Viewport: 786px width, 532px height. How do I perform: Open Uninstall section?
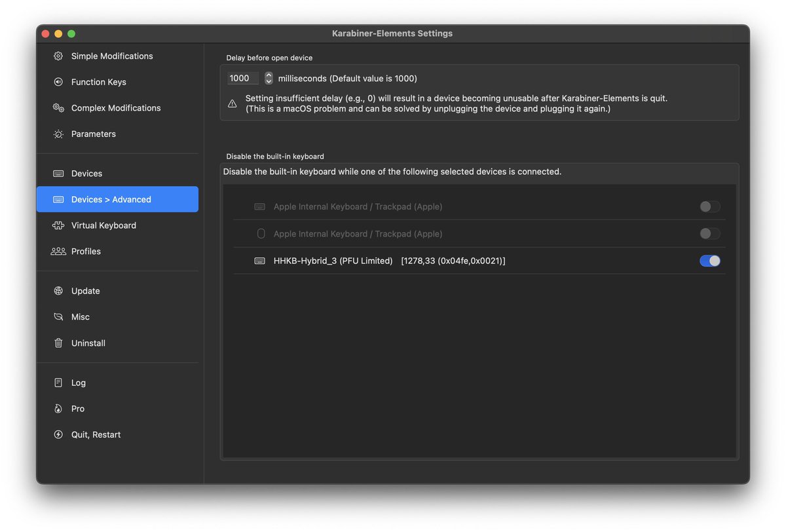(117, 343)
